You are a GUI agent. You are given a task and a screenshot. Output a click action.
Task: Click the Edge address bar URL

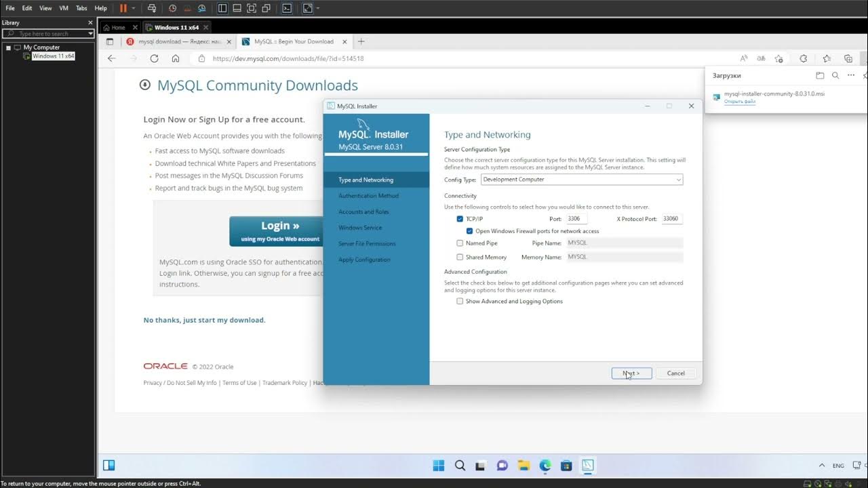pos(288,59)
